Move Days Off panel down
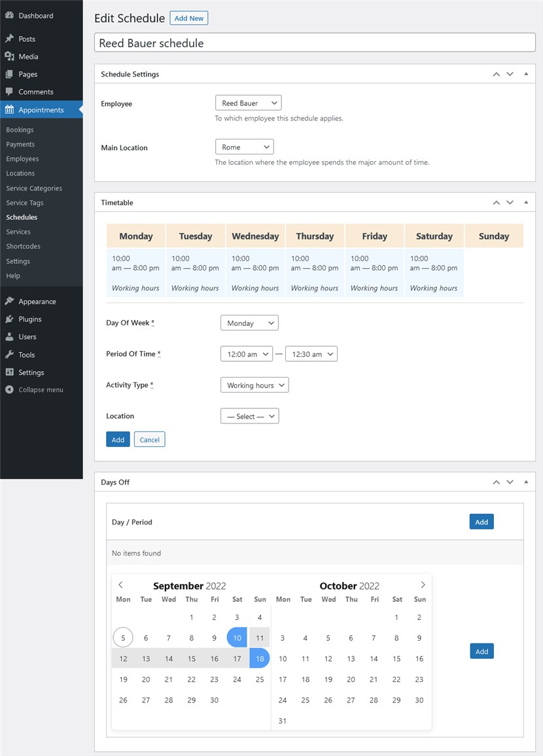This screenshot has height=756, width=543. tap(510, 482)
